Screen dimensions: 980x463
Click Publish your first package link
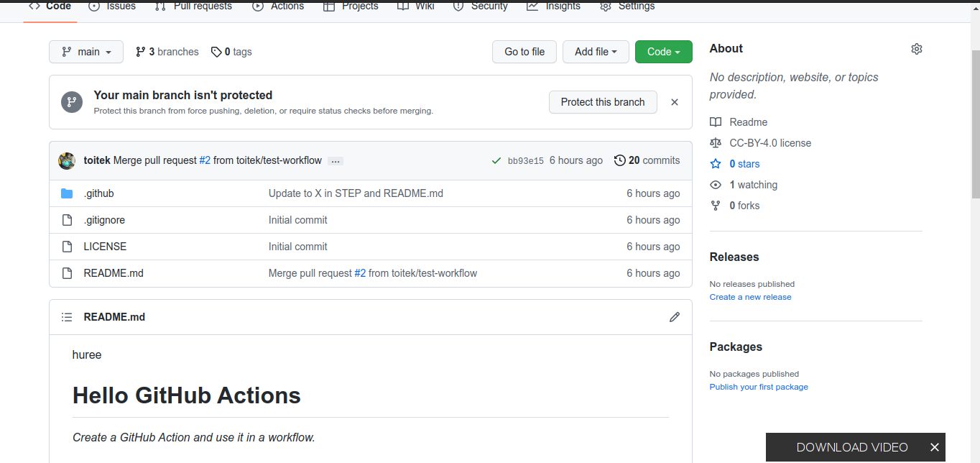tap(759, 387)
